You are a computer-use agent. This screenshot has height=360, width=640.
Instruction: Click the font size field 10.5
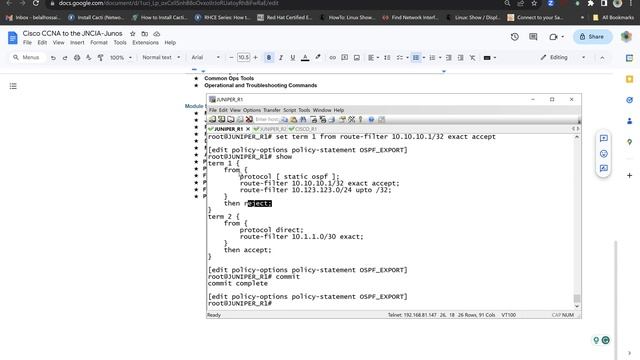(243, 58)
